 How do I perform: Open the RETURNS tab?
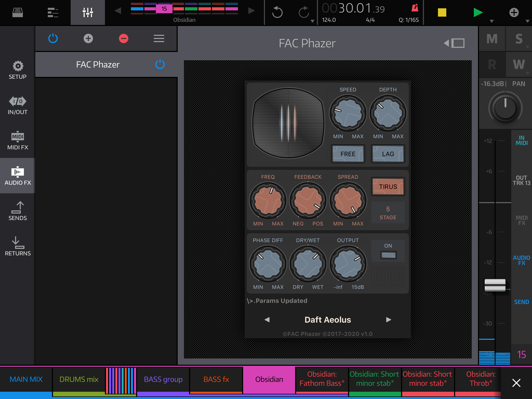18,247
